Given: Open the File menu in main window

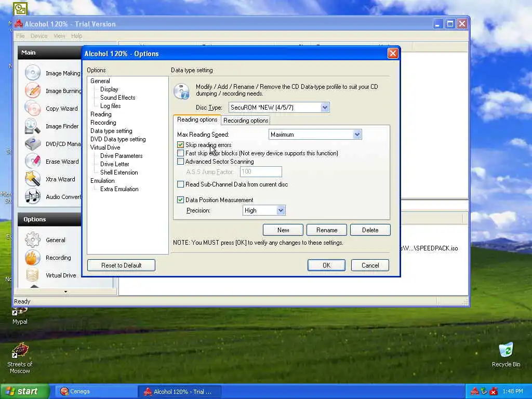Looking at the screenshot, I should [x=20, y=36].
